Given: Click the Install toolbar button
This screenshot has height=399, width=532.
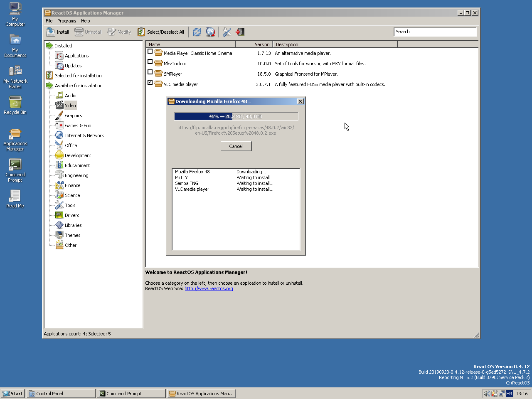Looking at the screenshot, I should (58, 32).
